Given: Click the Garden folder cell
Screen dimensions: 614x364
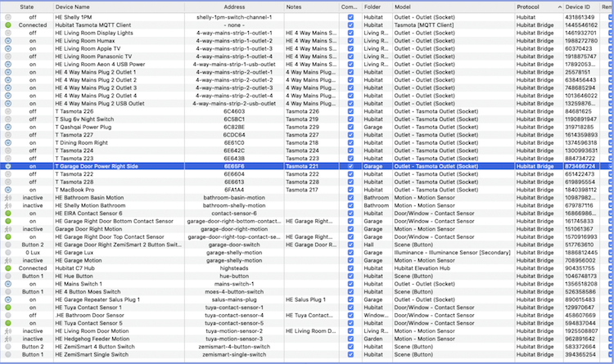Looking at the screenshot, I should (x=372, y=339).
